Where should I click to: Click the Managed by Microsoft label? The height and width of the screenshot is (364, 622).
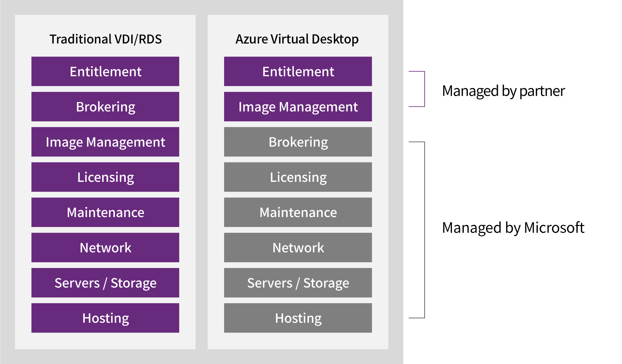tap(513, 228)
